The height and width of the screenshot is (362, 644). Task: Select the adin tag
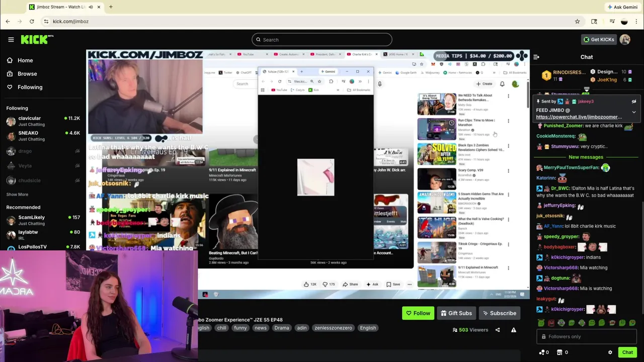coord(301,328)
